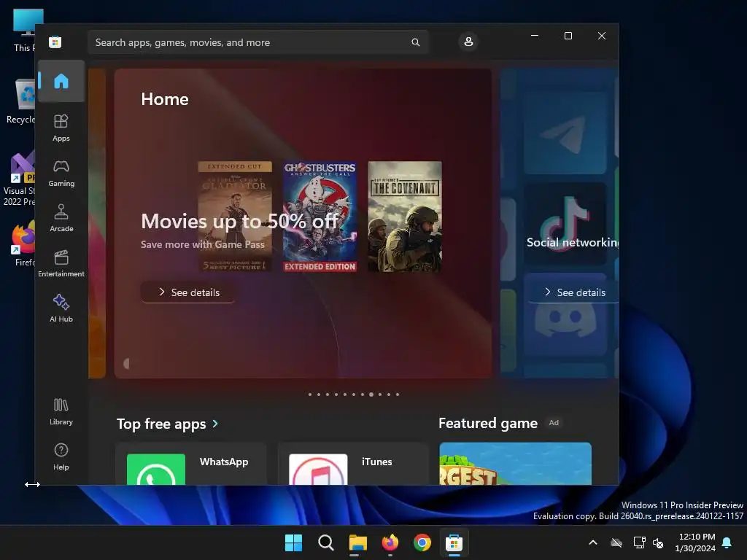Select the highlighted active carousel dot
Screen dimensions: 747x560
(371, 394)
